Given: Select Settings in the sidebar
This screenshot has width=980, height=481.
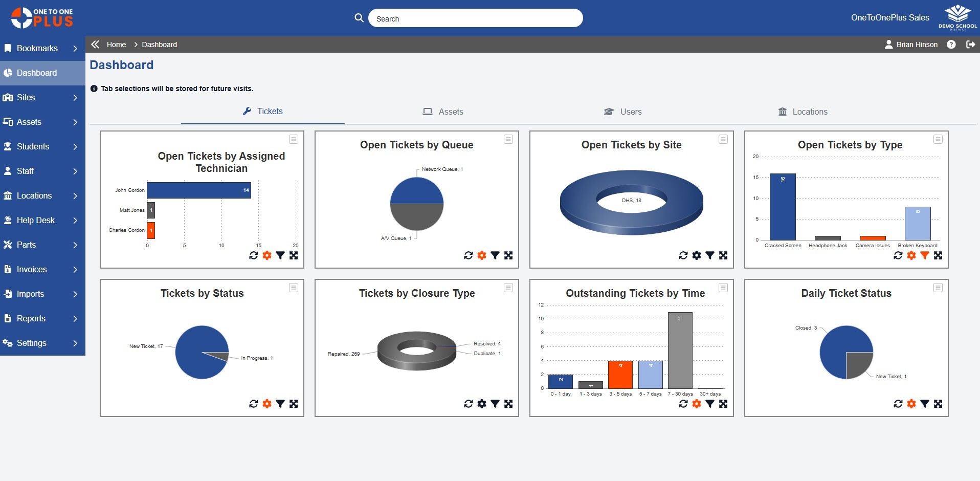Looking at the screenshot, I should point(32,343).
